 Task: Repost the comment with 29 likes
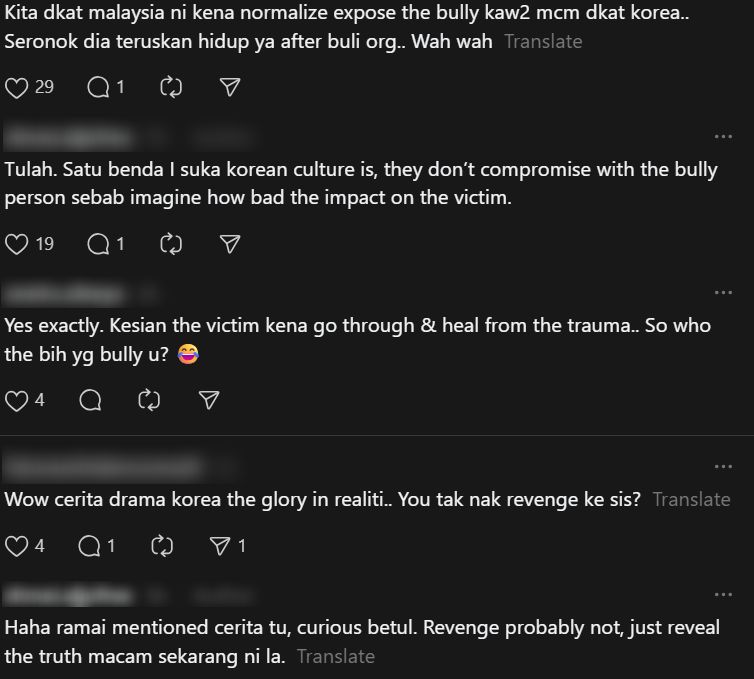pos(171,88)
